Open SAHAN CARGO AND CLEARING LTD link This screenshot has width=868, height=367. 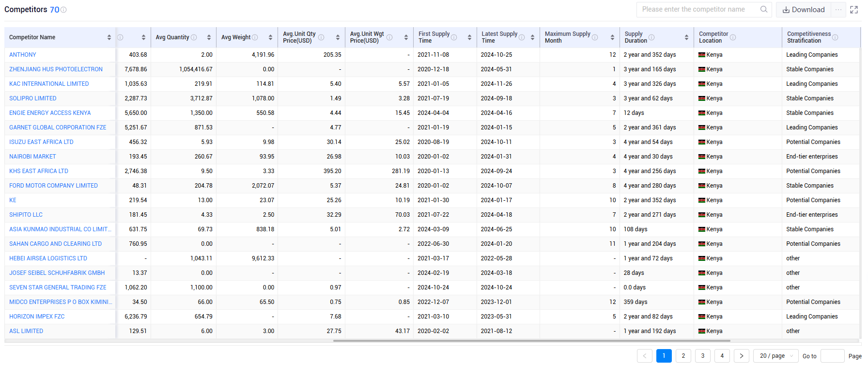click(x=55, y=244)
